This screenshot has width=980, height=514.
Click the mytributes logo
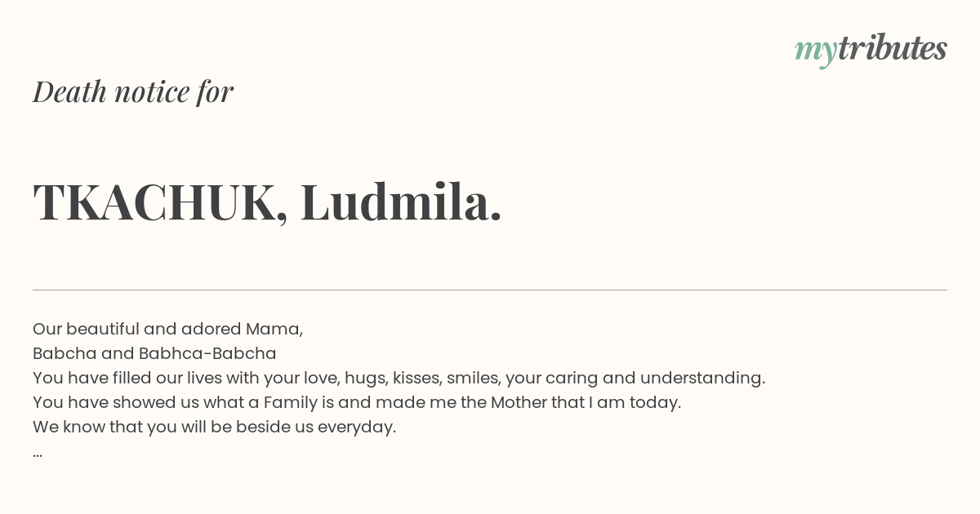coord(871,51)
